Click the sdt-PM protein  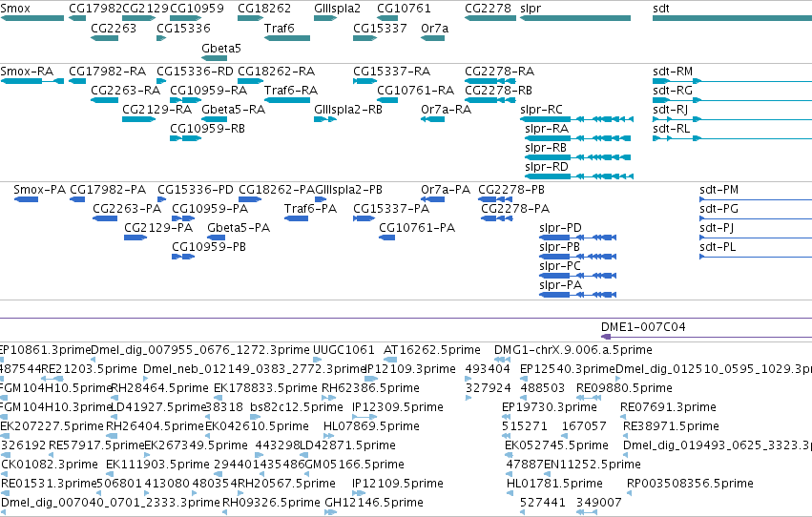coord(756,199)
